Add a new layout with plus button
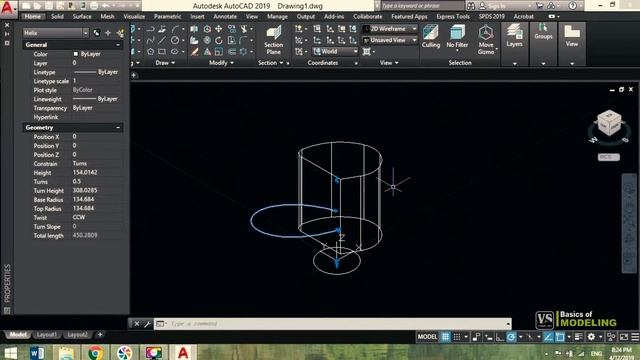 (x=100, y=335)
